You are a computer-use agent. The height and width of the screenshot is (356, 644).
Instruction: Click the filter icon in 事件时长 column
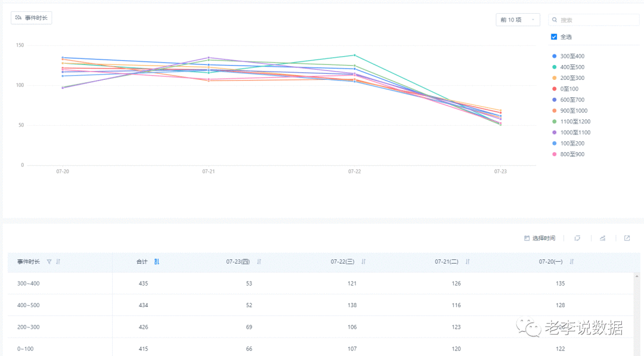point(49,262)
